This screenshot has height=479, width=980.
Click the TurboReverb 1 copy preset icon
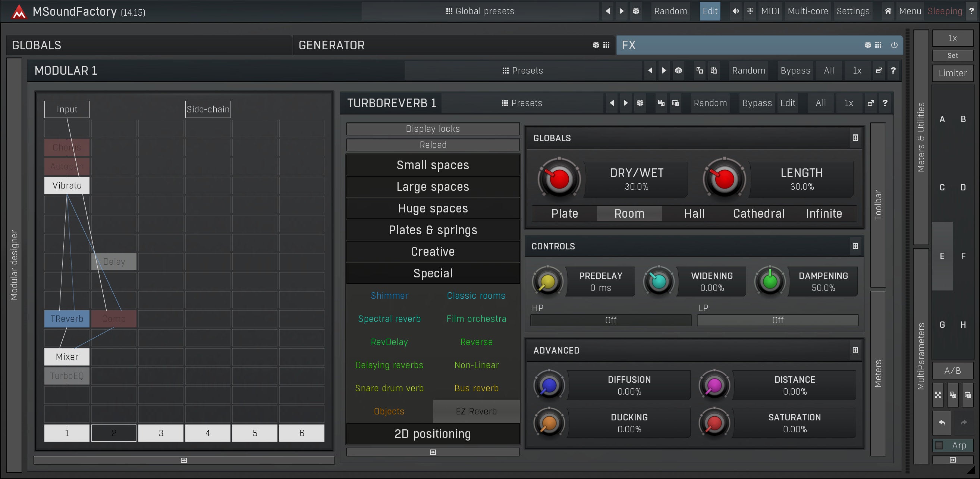coord(661,103)
